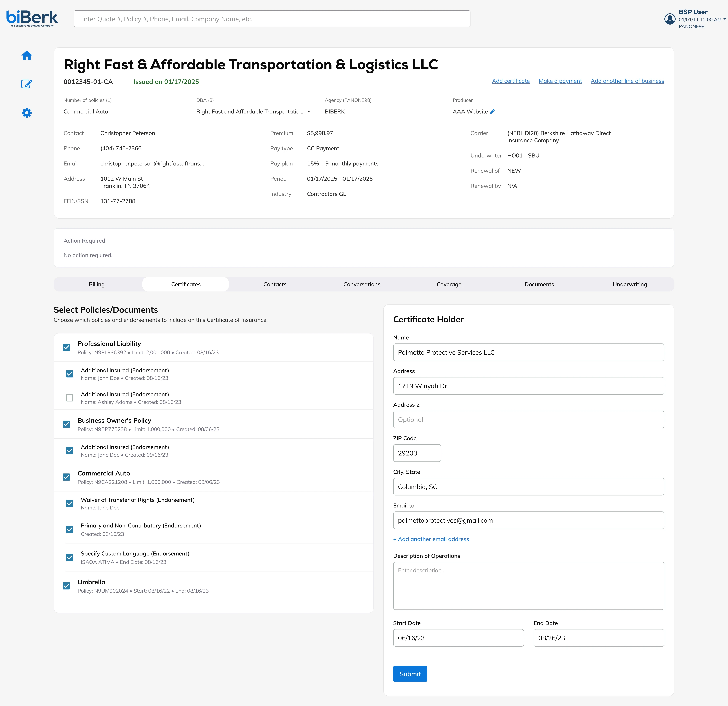Click the ISAOA ATIMA end date line

123,562
